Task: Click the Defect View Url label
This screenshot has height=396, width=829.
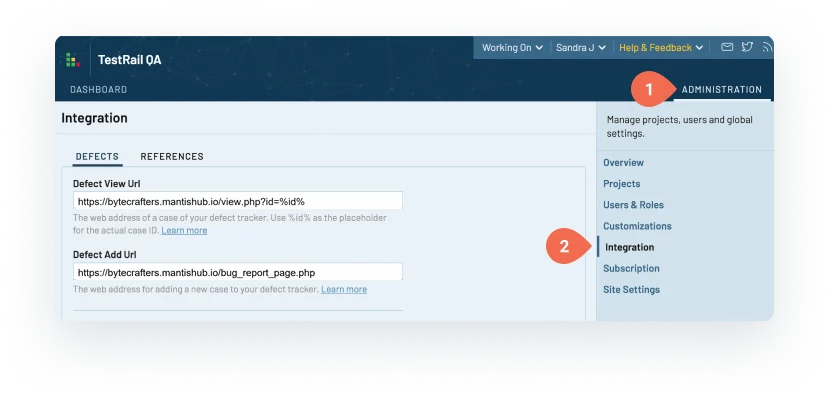Action: coord(107,183)
